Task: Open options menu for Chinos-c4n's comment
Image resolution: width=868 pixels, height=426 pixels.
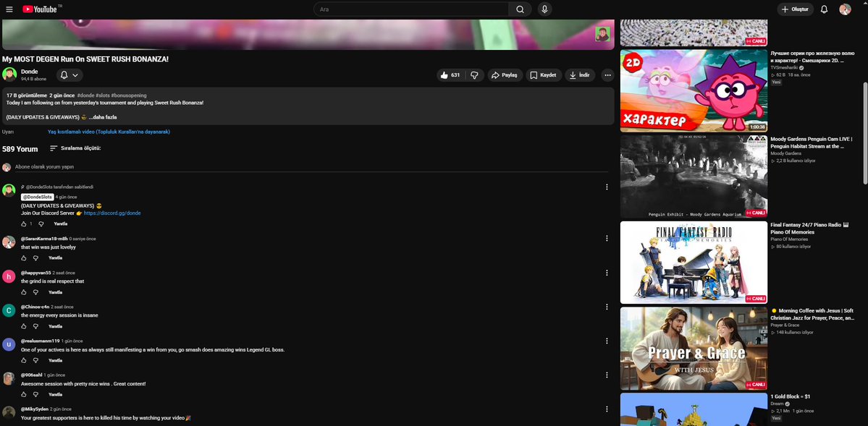Action: (x=607, y=307)
